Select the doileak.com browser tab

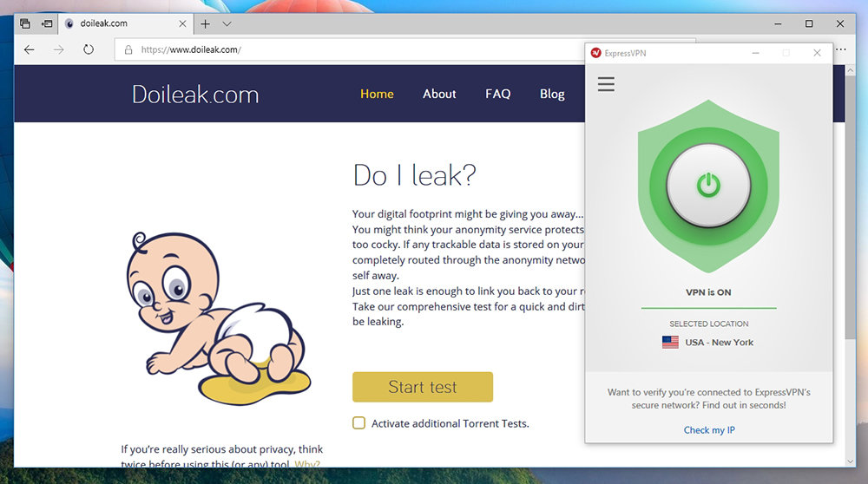tap(125, 23)
